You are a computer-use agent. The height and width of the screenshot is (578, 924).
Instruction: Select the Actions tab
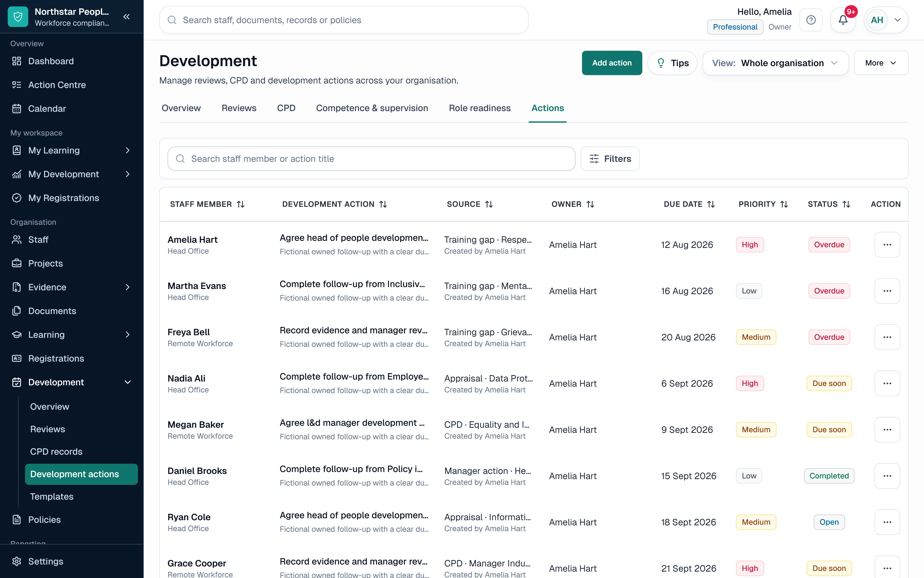[548, 108]
